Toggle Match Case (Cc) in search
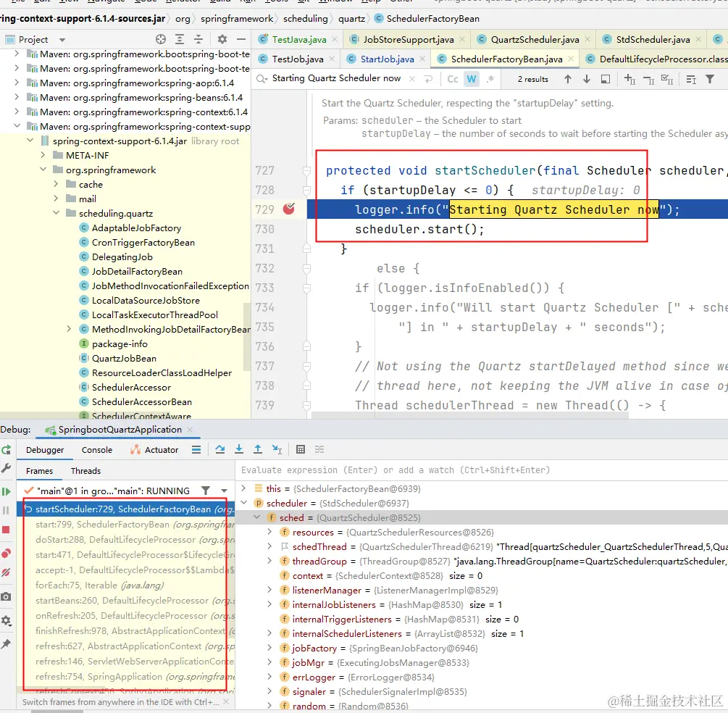The height and width of the screenshot is (713, 728). [453, 80]
